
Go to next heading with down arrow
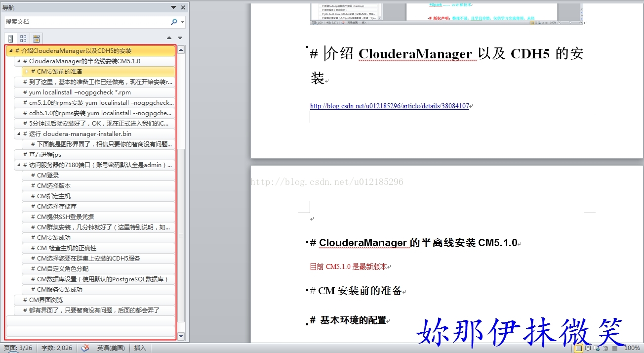tap(180, 38)
